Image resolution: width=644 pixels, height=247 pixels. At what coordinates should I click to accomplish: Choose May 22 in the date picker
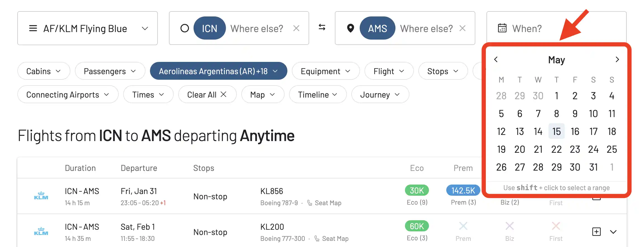(x=556, y=149)
